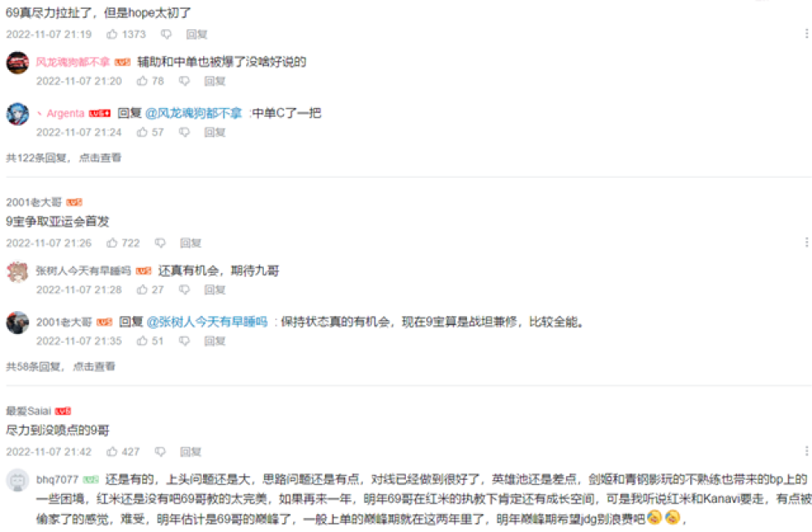The height and width of the screenshot is (532, 812).
Task: Open Argenta's avatar profile
Action: point(18,114)
